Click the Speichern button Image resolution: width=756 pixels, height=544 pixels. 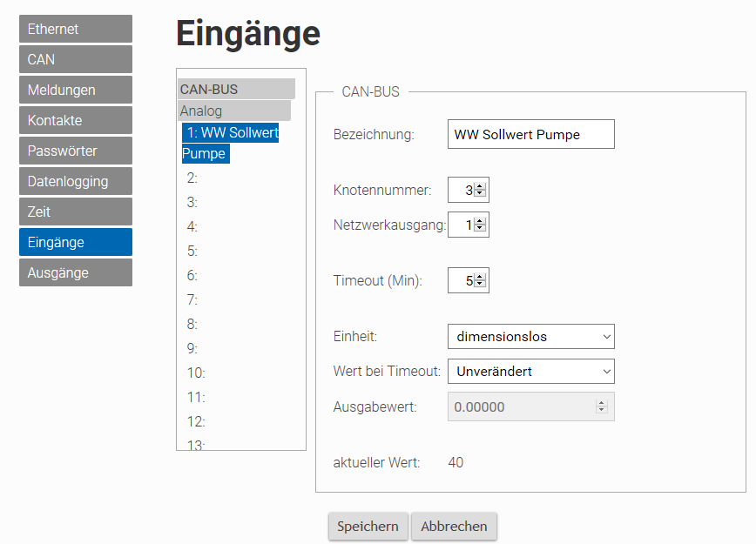368,527
